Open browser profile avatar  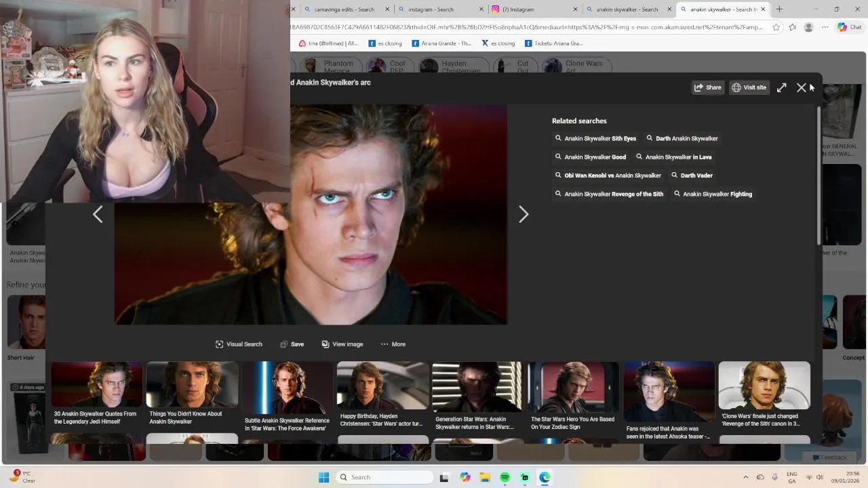[x=808, y=27]
